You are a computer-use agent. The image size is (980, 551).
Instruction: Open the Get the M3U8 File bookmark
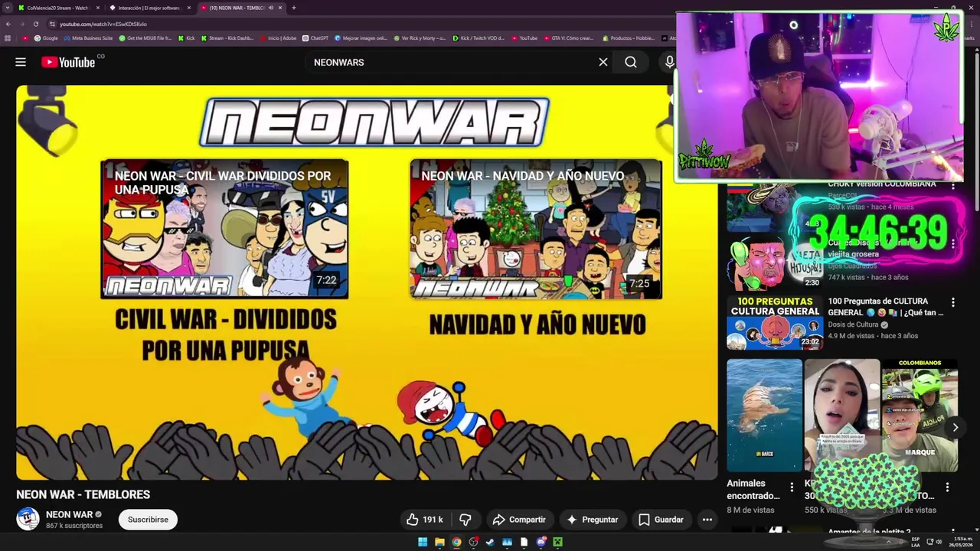[x=145, y=38]
